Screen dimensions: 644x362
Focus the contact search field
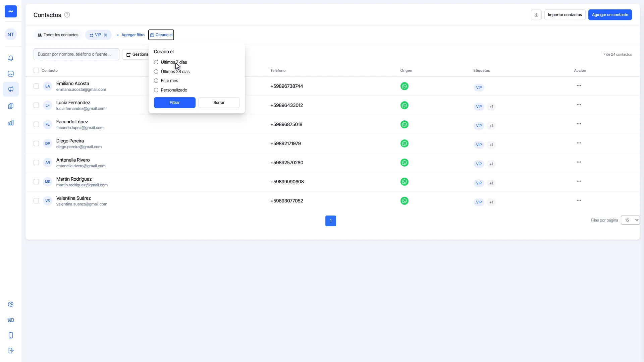(x=76, y=54)
